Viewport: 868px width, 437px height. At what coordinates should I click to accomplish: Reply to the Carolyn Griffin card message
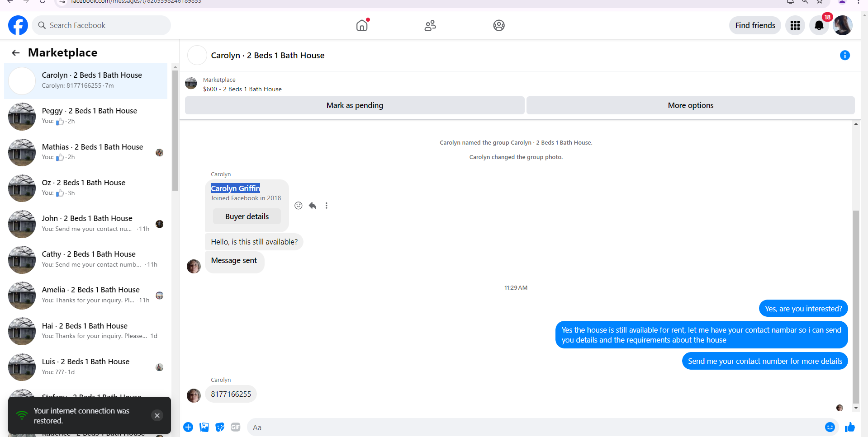point(313,206)
